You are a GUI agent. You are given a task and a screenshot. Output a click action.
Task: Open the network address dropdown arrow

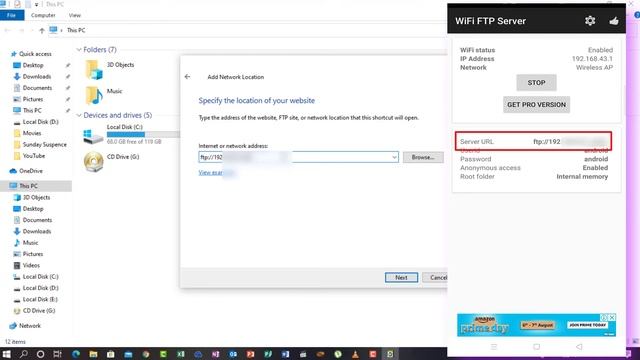point(394,157)
